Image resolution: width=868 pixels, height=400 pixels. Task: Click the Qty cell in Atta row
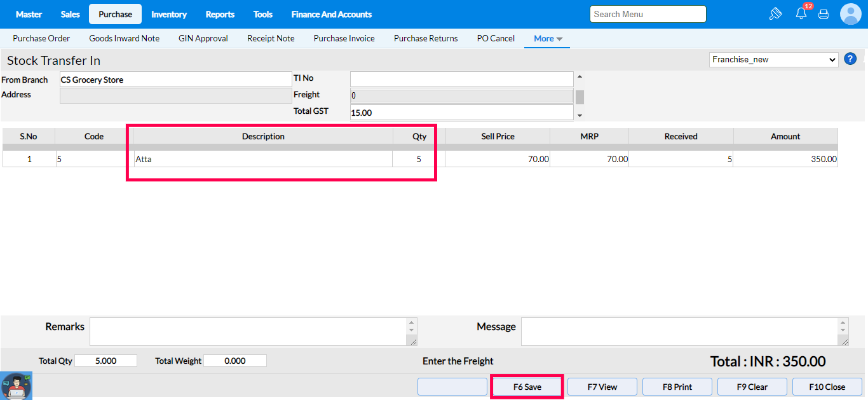(419, 159)
